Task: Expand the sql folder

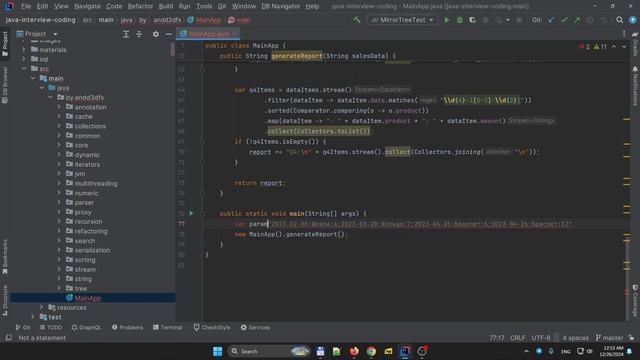Action: click(x=24, y=59)
